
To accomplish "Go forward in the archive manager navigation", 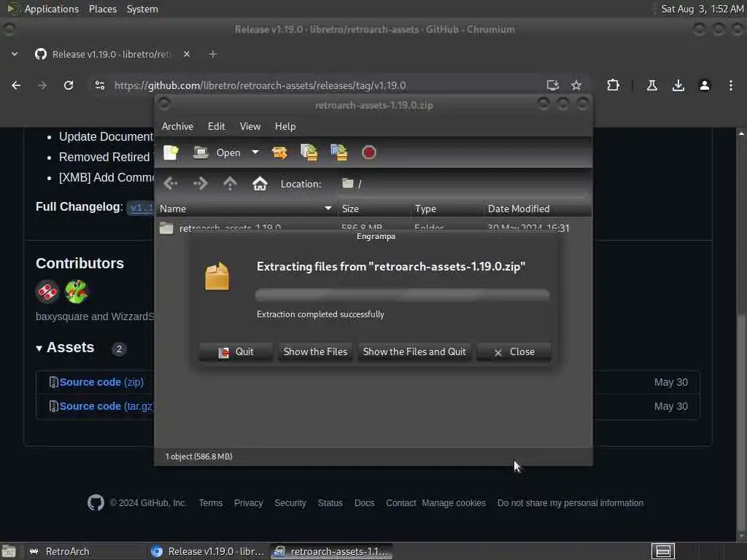I will 200,183.
